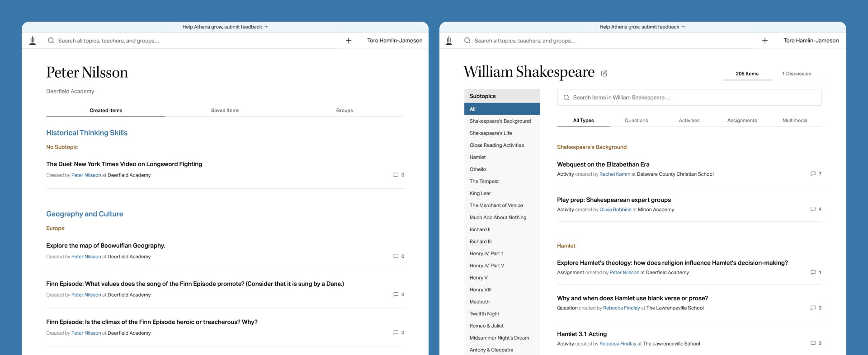Select Richard III subtopic
868x355 pixels.
click(x=502, y=242)
